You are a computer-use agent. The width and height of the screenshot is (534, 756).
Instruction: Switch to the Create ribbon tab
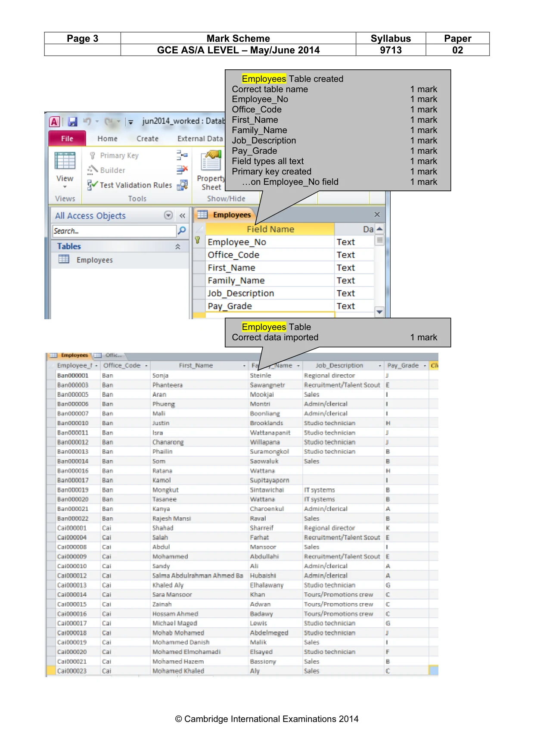point(147,139)
